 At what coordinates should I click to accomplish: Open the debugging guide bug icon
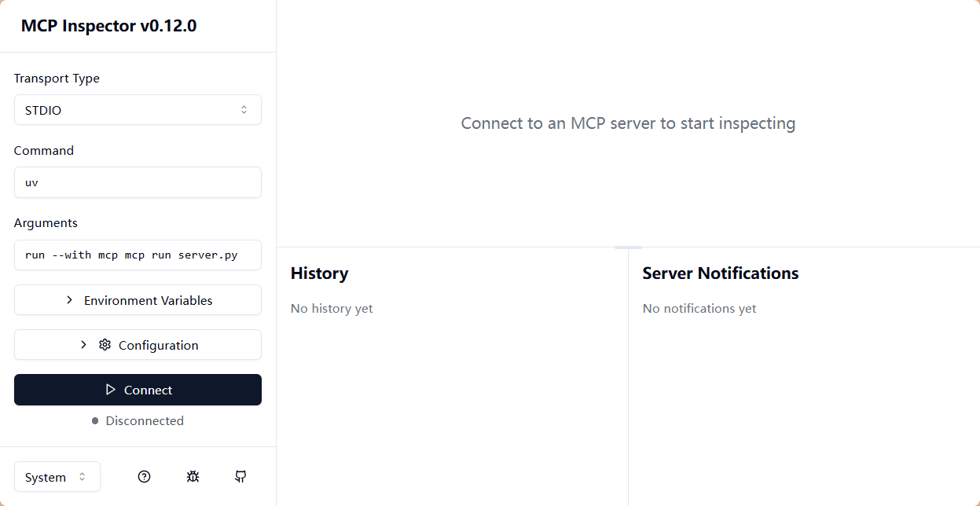coord(193,476)
